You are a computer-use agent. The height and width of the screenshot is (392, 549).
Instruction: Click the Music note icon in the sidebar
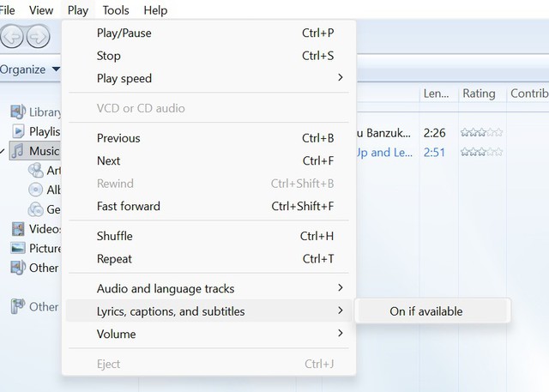(17, 151)
